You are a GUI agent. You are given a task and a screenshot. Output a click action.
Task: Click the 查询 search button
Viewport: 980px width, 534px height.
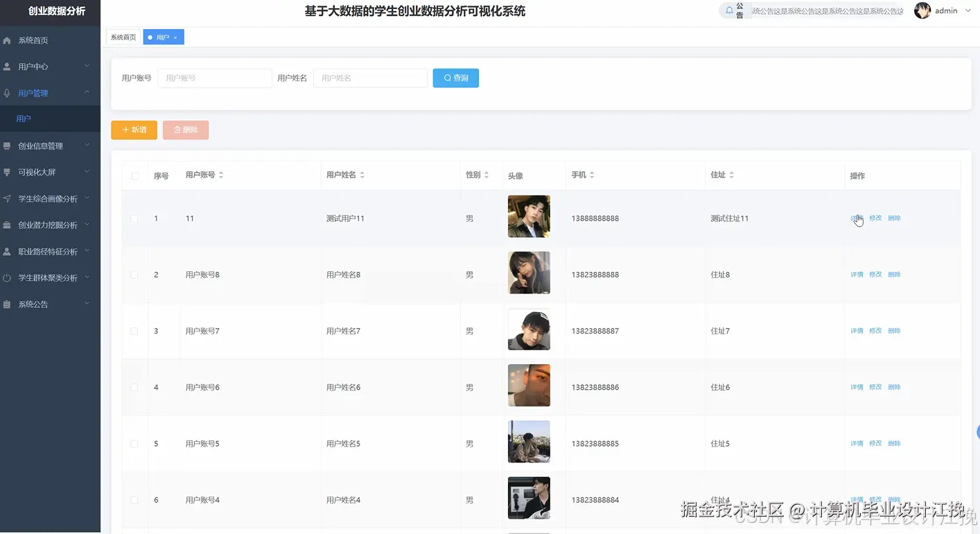(x=455, y=78)
